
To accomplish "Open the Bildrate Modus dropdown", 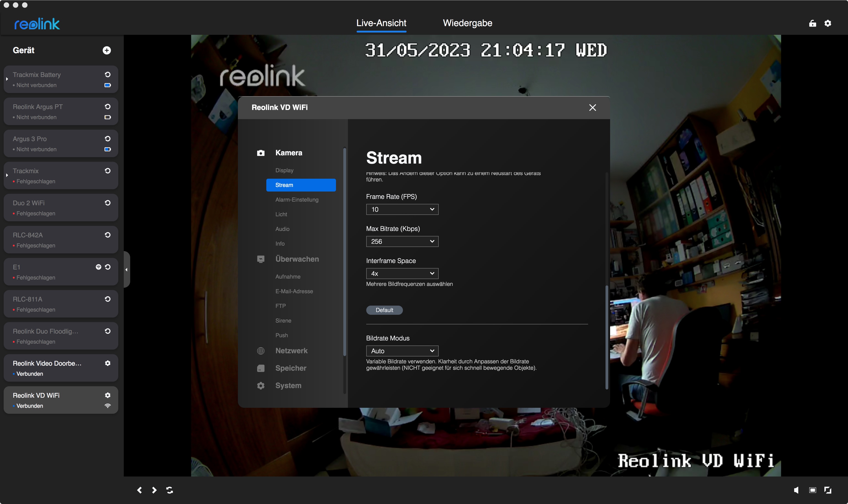I will click(402, 351).
